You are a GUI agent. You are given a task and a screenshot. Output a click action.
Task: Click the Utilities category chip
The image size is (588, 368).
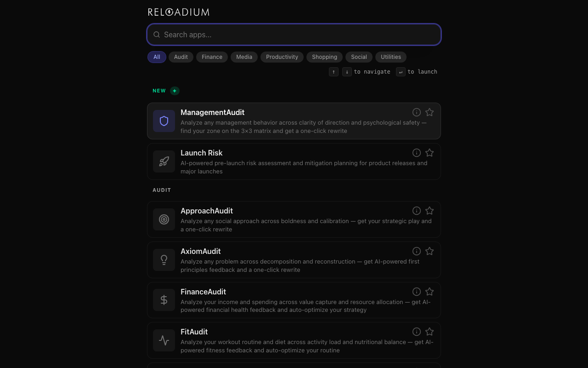390,57
